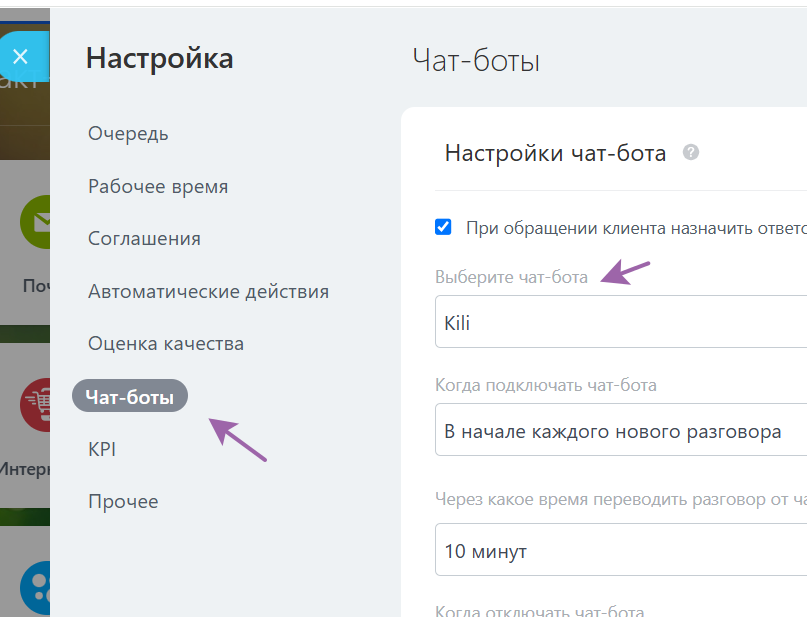Open Автоматические действия settings
This screenshot has width=807, height=617.
coord(207,291)
